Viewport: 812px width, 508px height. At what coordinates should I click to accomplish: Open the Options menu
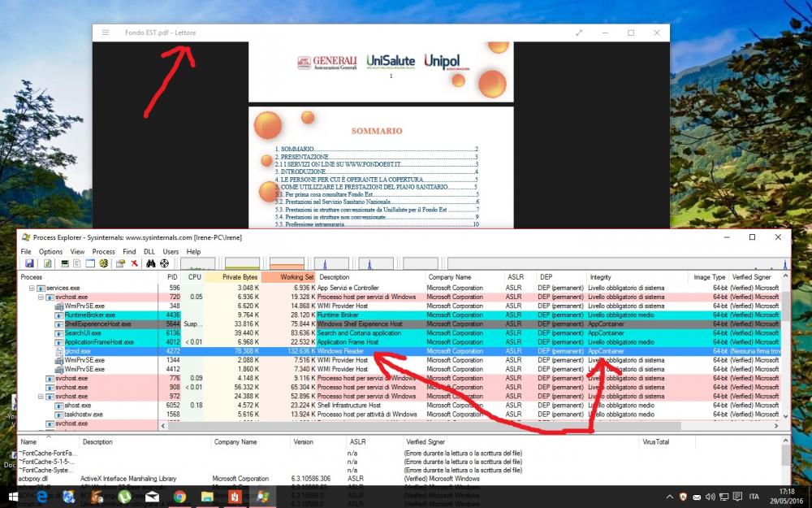point(50,252)
